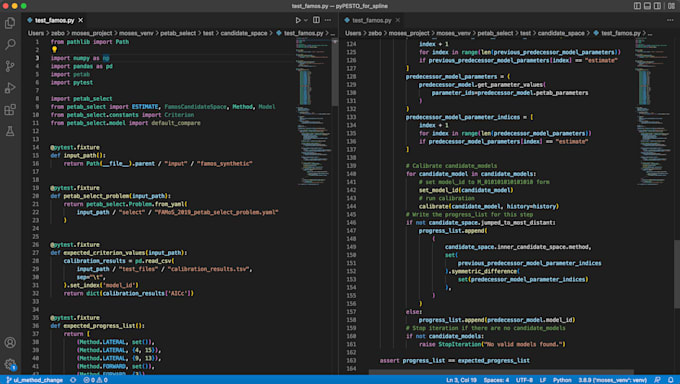The height and width of the screenshot is (384, 680).
Task: Close the left test_famos.py tab
Action: (x=81, y=20)
